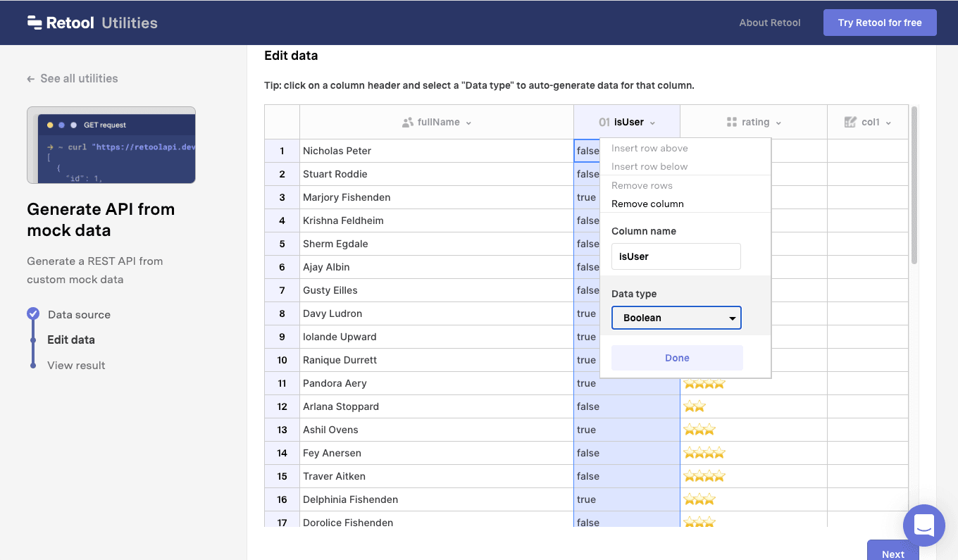The width and height of the screenshot is (958, 560).
Task: Click the Retool logo icon
Action: coord(35,23)
